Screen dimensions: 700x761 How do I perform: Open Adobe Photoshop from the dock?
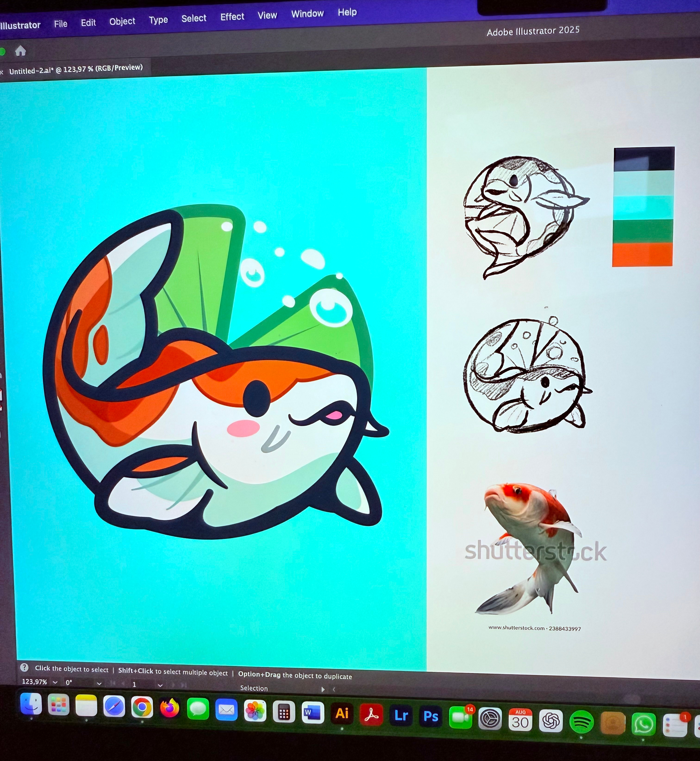[x=431, y=716]
